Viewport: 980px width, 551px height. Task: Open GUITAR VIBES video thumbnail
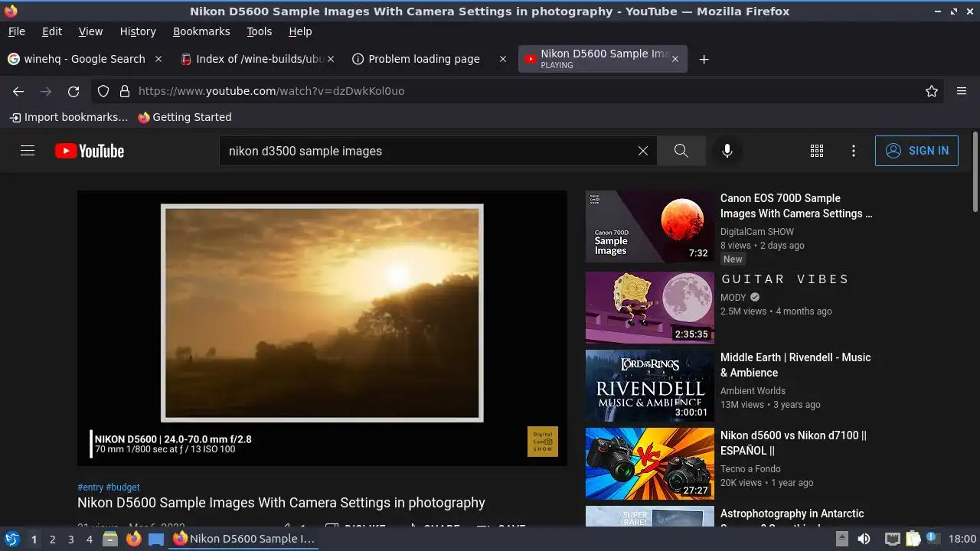pos(649,308)
